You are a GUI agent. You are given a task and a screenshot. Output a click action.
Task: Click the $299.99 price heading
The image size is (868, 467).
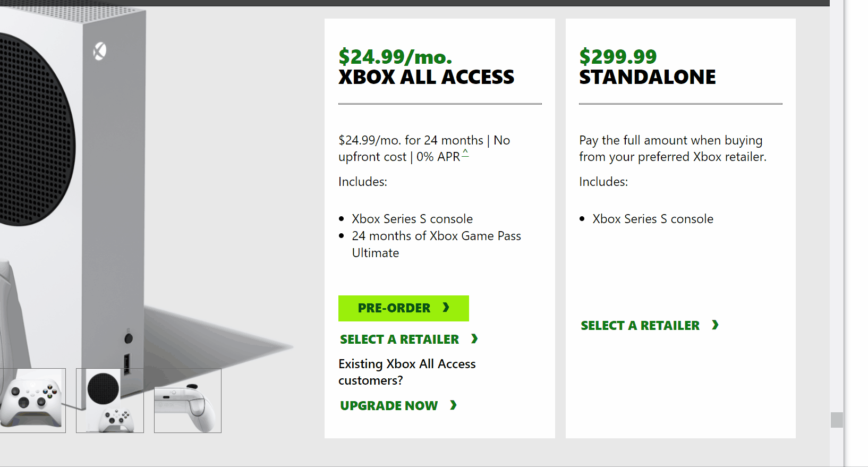pos(618,56)
